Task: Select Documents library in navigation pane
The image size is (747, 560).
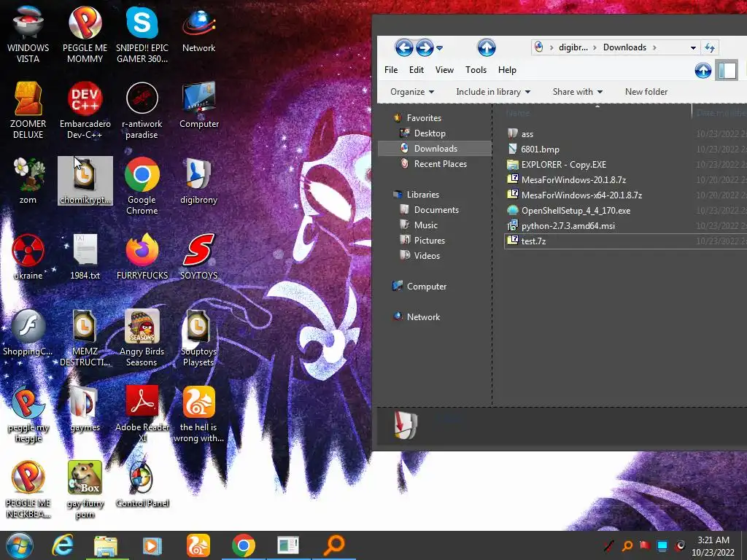Action: tap(436, 209)
